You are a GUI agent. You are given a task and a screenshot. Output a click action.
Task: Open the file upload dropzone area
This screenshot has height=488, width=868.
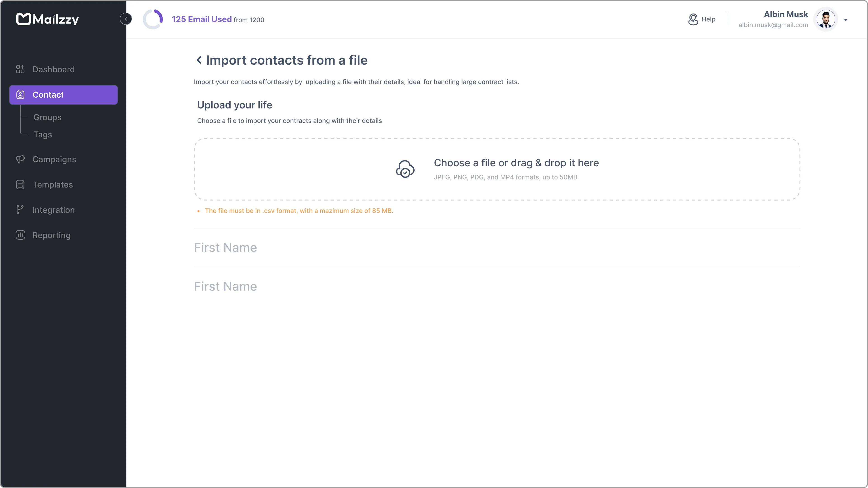click(497, 169)
